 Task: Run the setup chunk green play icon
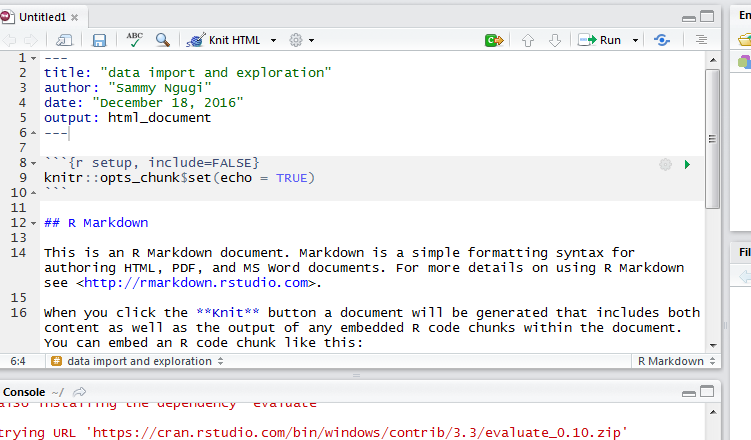click(687, 165)
